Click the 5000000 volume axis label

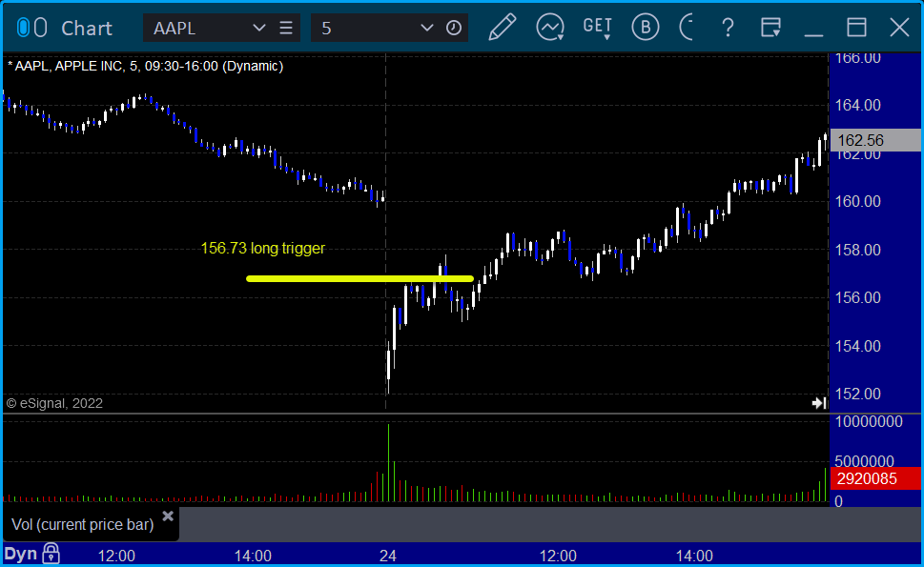pos(864,460)
